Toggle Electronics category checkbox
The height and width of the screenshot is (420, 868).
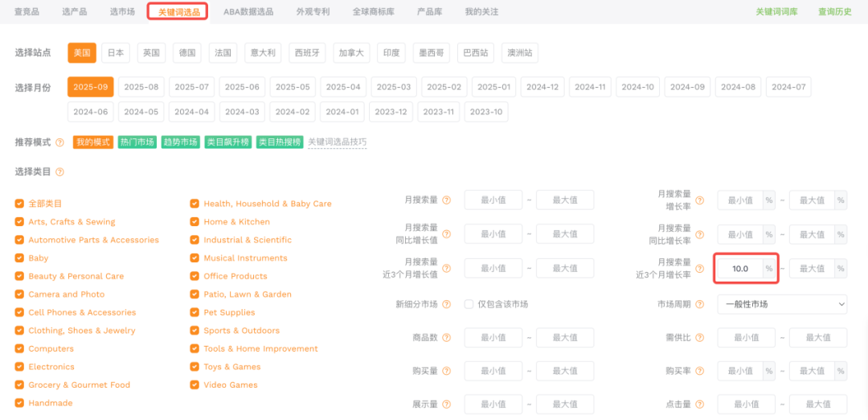(x=19, y=367)
